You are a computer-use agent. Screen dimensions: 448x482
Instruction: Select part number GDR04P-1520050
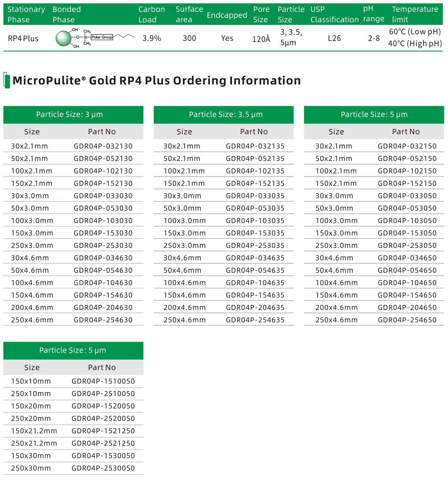[x=103, y=406]
